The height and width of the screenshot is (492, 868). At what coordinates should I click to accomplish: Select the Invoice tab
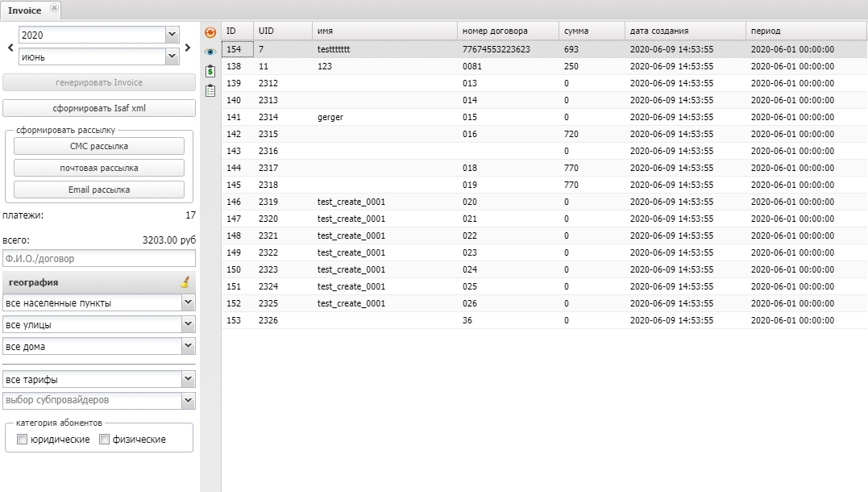24,10
